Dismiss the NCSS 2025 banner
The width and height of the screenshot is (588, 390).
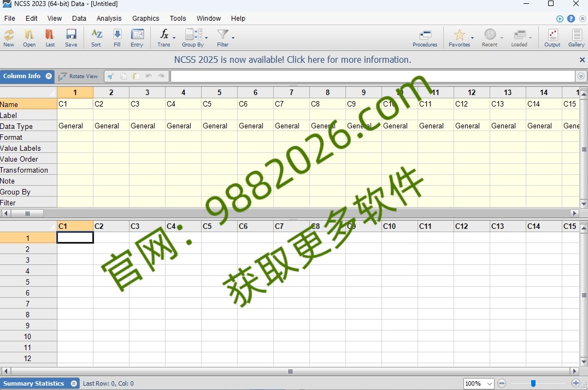[582, 60]
